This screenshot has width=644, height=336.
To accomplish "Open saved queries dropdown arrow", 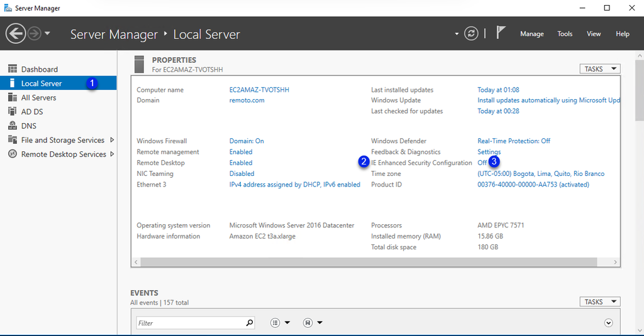I will pos(319,323).
